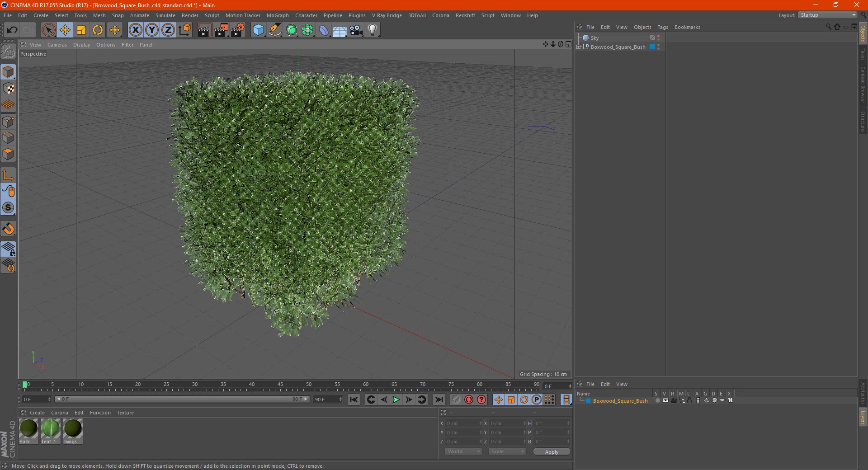Toggle Boxwood_Square_Bush visibility dots
This screenshot has width=868, height=470.
pos(659,47)
